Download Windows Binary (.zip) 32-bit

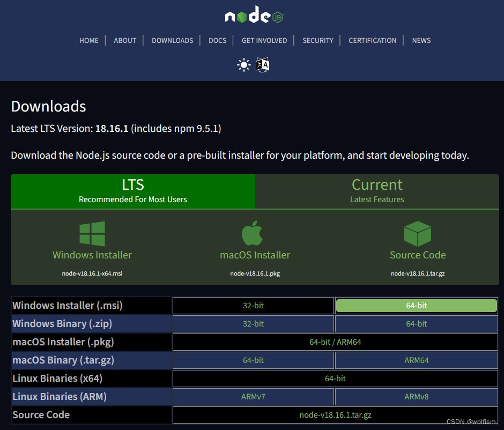click(x=253, y=324)
